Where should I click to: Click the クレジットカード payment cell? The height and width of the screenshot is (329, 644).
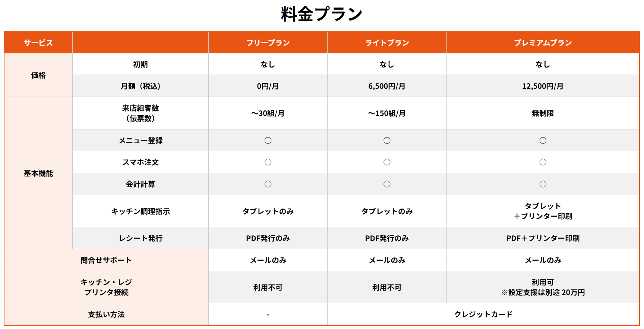483,314
